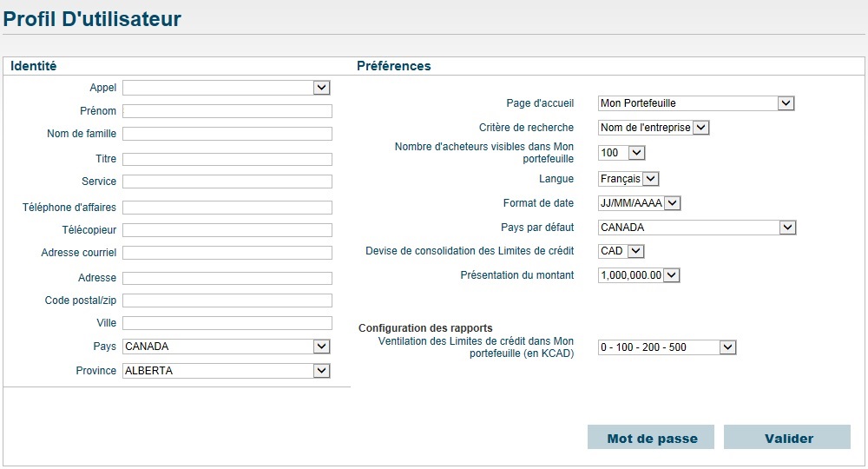Focus the Code postal/zip field
This screenshot has width=868, height=469.
pos(227,301)
